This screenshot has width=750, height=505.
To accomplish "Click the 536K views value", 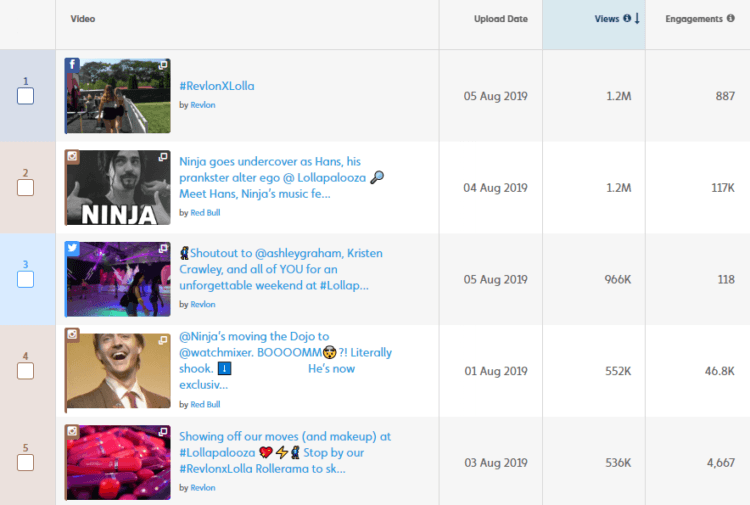I will (x=618, y=463).
